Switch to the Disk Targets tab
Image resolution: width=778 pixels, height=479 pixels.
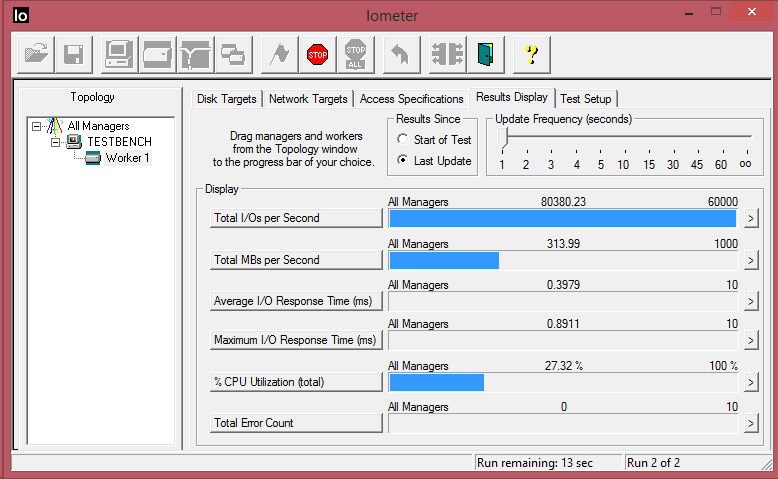(x=227, y=99)
